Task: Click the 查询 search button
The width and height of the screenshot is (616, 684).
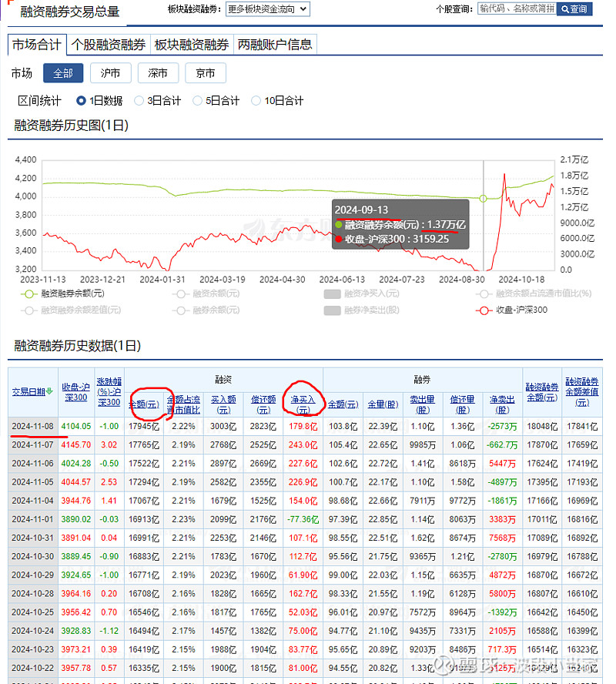Action: [x=574, y=8]
